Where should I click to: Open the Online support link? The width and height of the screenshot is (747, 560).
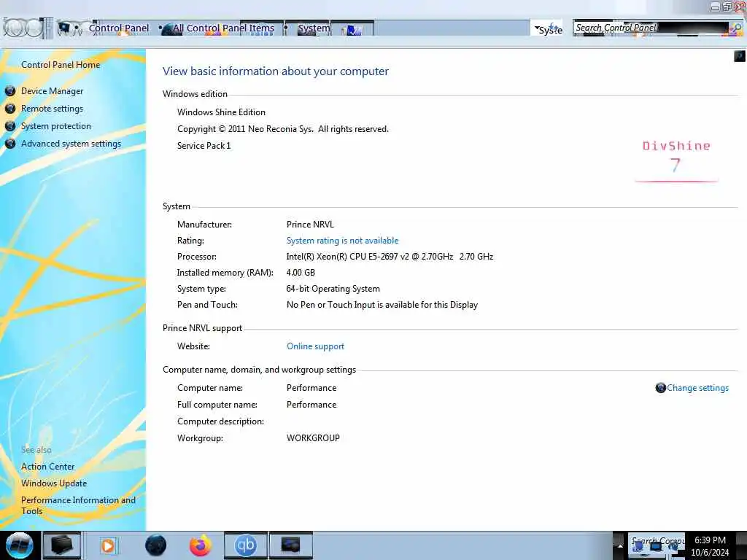point(315,346)
